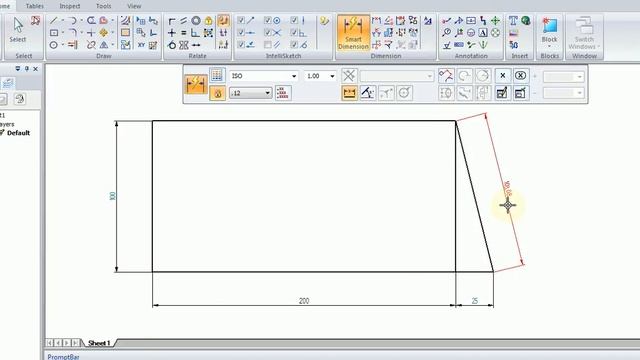The width and height of the screenshot is (640, 360).
Task: Toggle Maintain Relationships highlighted icon
Action: 223,20
